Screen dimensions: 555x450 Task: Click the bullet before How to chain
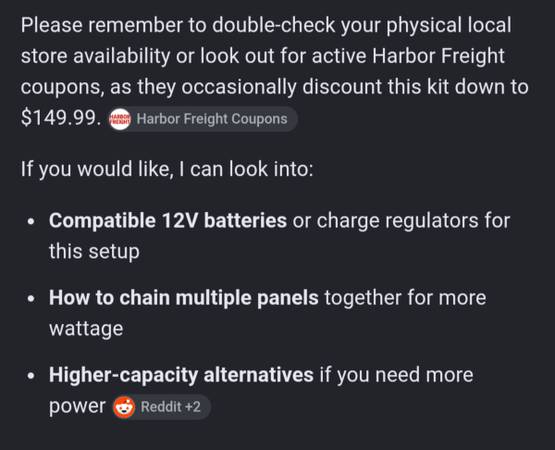[32, 299]
